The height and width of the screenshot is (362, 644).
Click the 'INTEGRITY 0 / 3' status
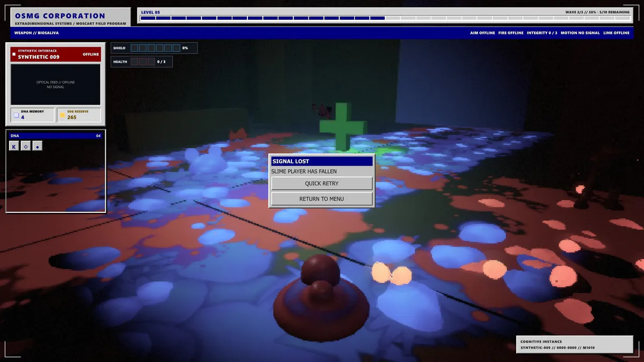(x=542, y=33)
